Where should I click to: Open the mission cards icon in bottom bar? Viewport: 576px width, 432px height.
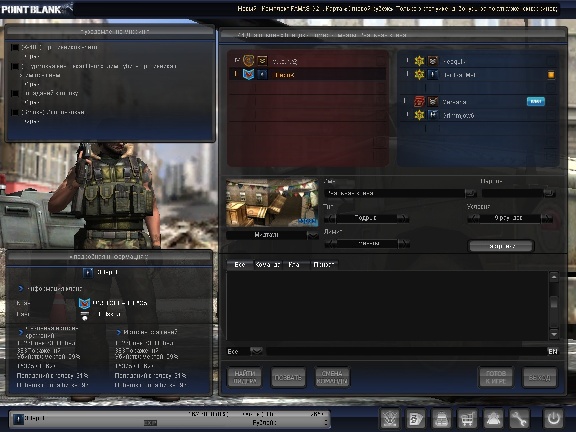pos(415,418)
